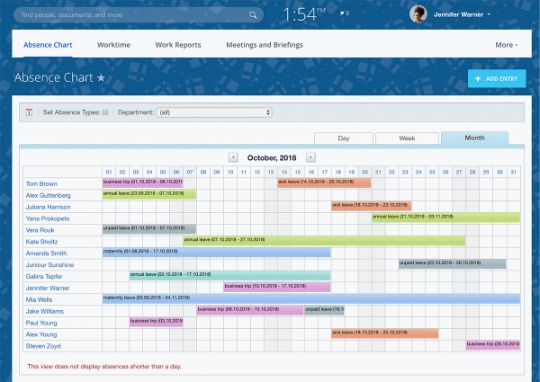
Task: Go to the previous month arrow
Action: (x=233, y=157)
